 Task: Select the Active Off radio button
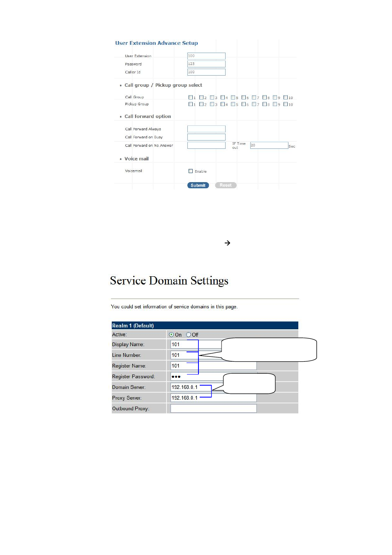(x=188, y=334)
